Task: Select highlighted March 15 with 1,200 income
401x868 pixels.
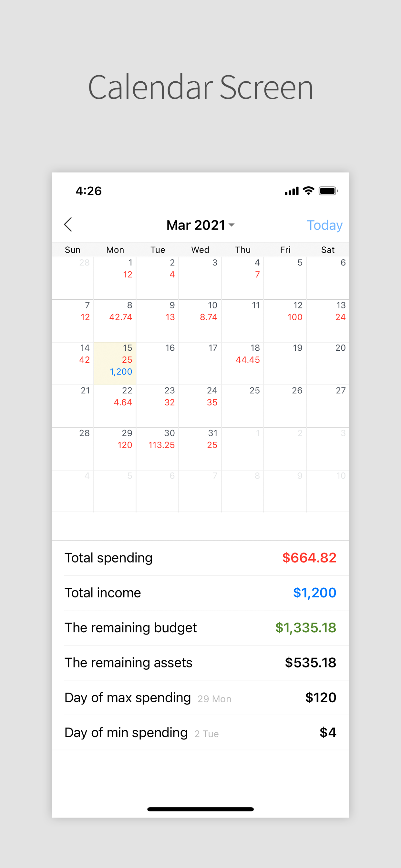Action: tap(115, 364)
